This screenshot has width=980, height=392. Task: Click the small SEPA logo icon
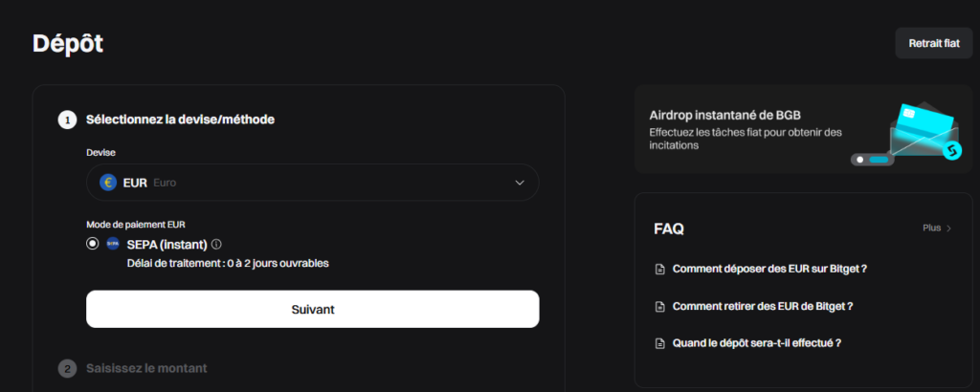point(113,244)
